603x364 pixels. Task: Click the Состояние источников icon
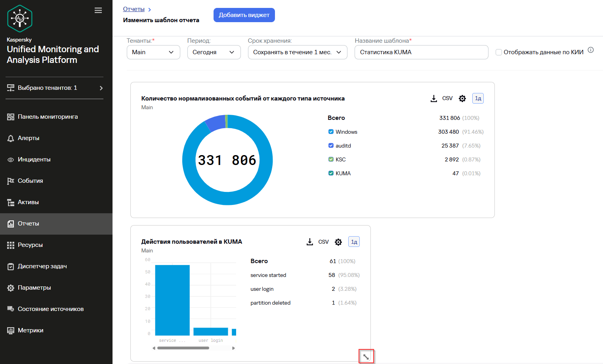click(x=11, y=309)
